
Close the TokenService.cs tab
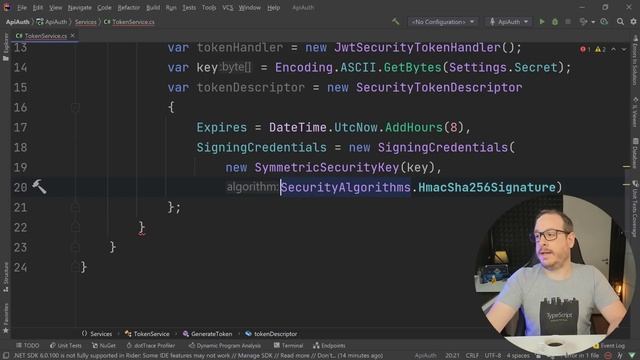73,36
